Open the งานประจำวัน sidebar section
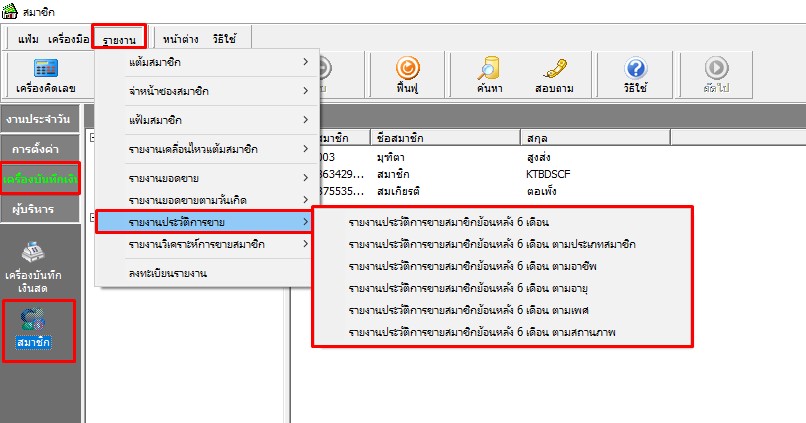The image size is (806, 423). [41, 120]
